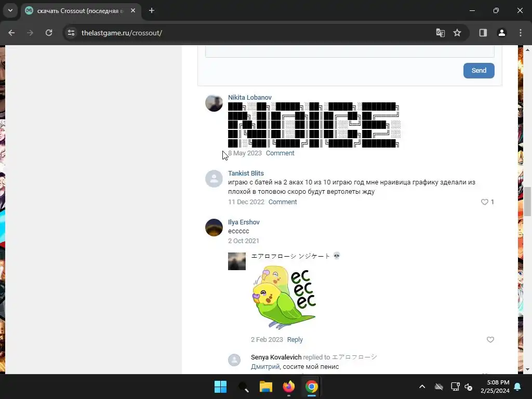Toggle Chrome side panel
532x399 pixels.
coord(483,33)
